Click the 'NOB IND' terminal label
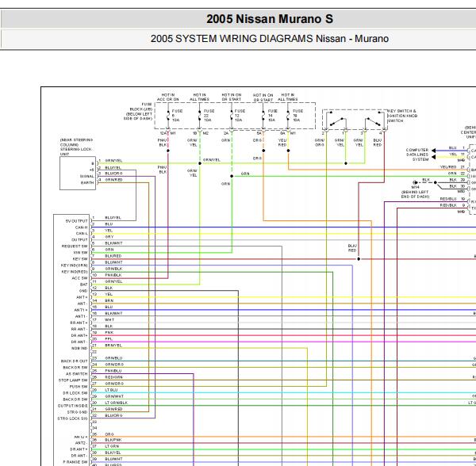The image size is (476, 466). click(79, 349)
